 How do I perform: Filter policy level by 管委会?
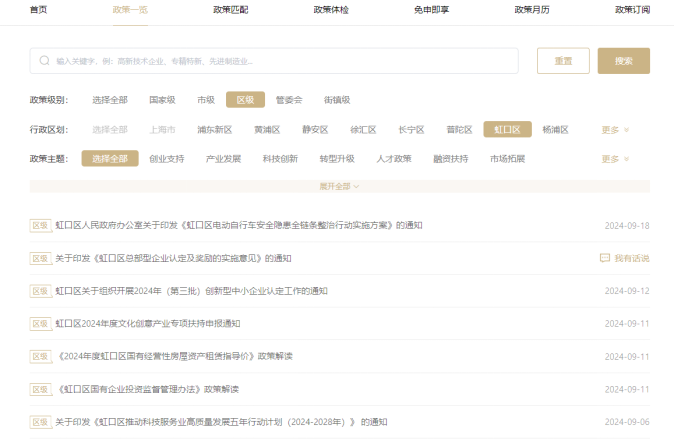tap(289, 100)
